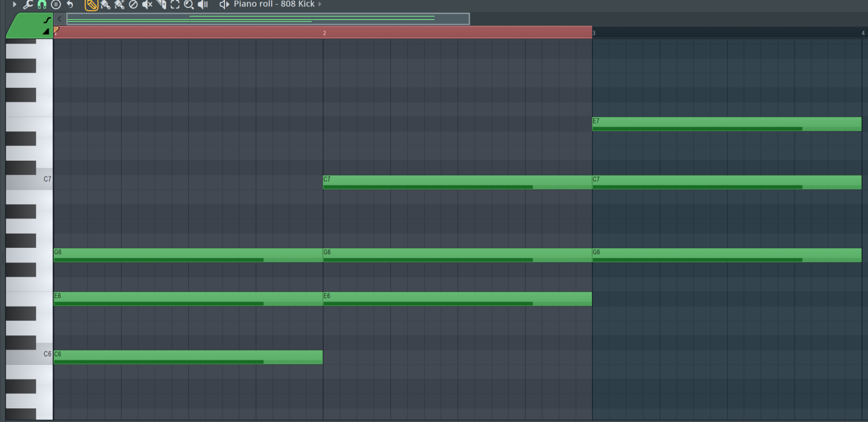Click the Piano roll - 808 Kick title

point(273,5)
